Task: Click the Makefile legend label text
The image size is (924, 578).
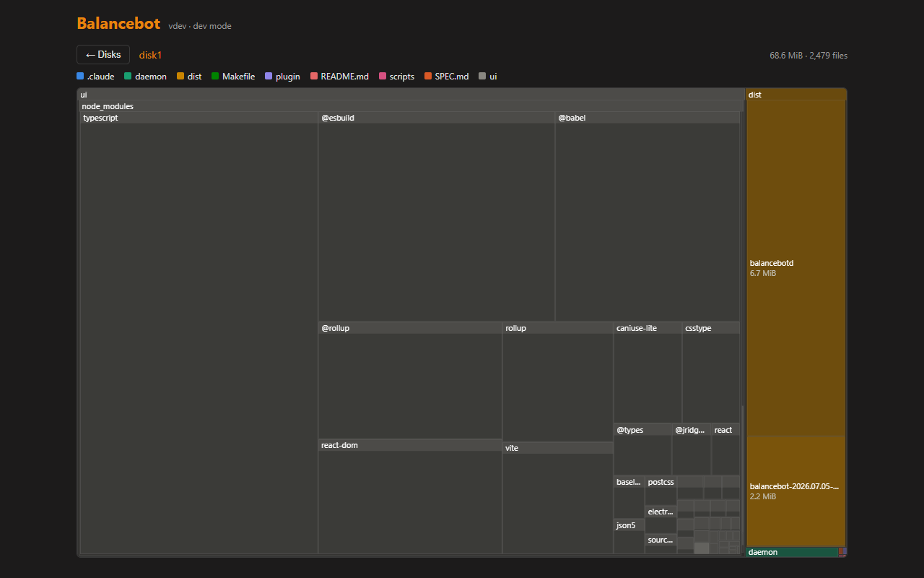Action: (238, 76)
